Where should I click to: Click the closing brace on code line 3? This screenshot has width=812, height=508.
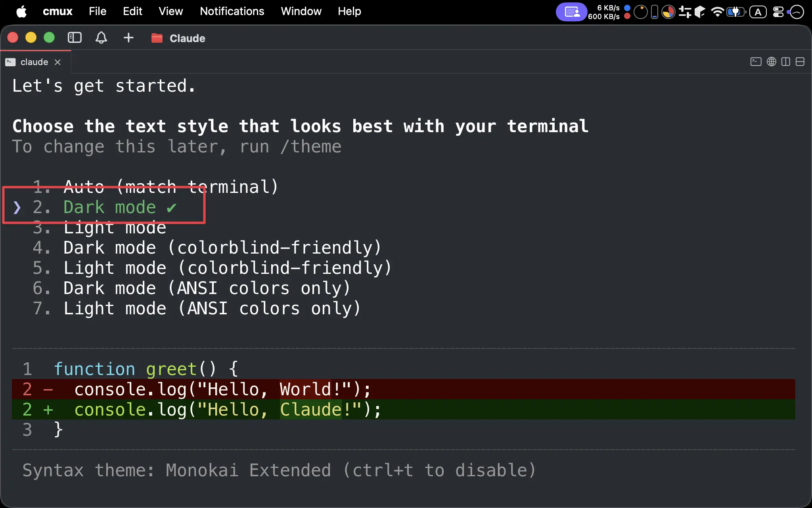point(58,430)
